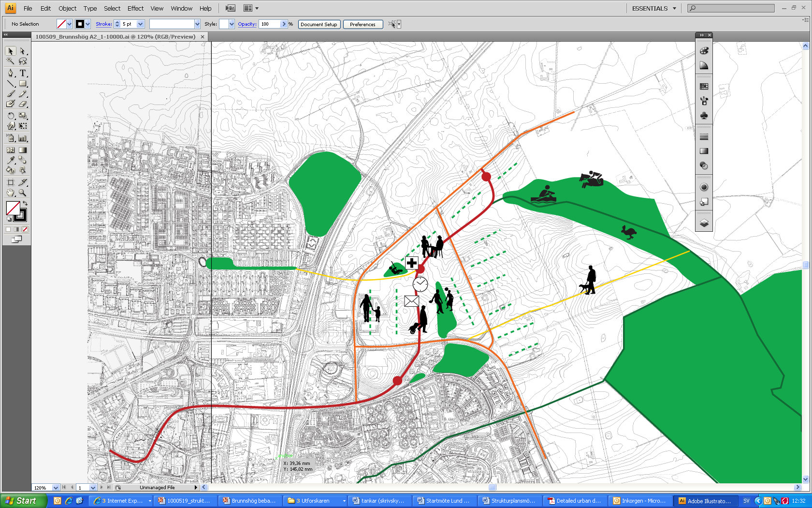The image size is (812, 508).
Task: Reset to default fill and stroke
Action: pos(9,220)
